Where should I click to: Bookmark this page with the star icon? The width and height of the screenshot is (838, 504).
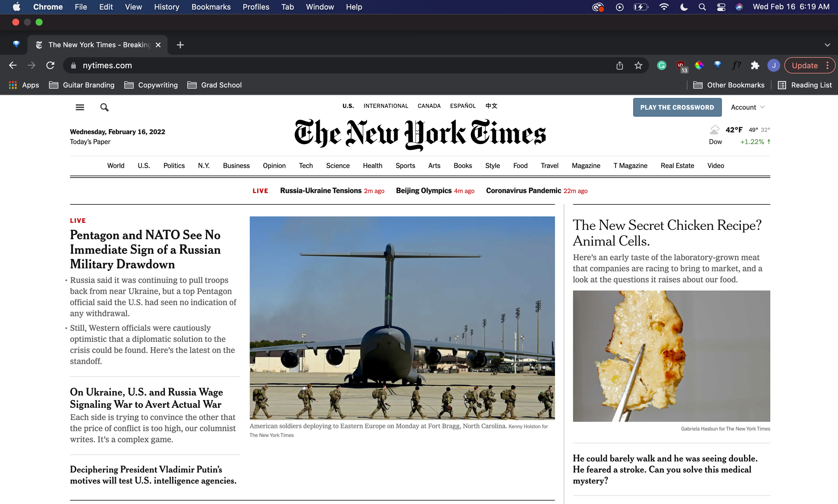tap(638, 65)
